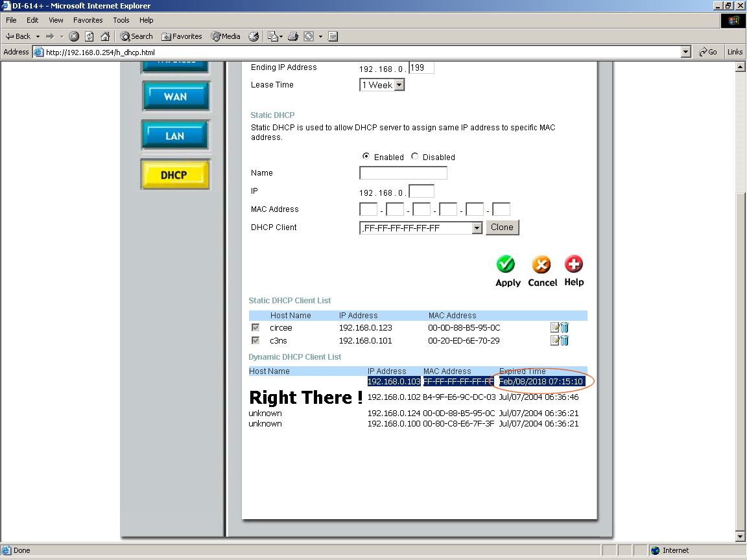Open the WAN settings page button

coord(175,97)
